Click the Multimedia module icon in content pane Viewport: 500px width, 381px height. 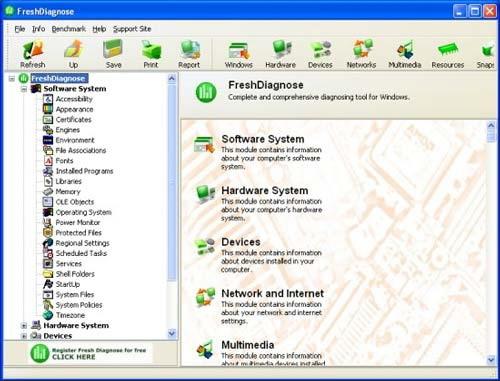coord(205,349)
